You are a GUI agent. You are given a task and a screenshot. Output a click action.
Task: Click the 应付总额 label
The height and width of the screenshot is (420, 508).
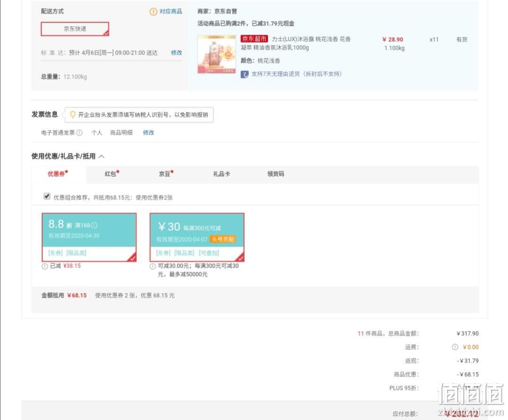click(x=405, y=414)
